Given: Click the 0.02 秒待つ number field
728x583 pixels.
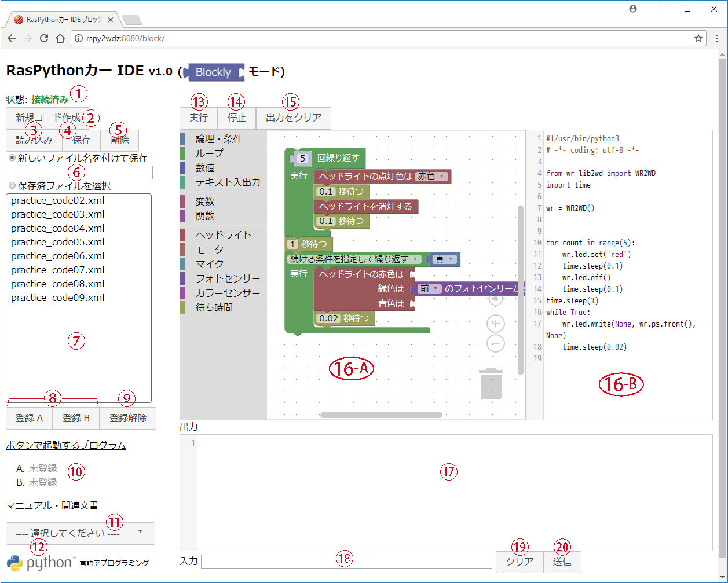Looking at the screenshot, I should tap(328, 318).
